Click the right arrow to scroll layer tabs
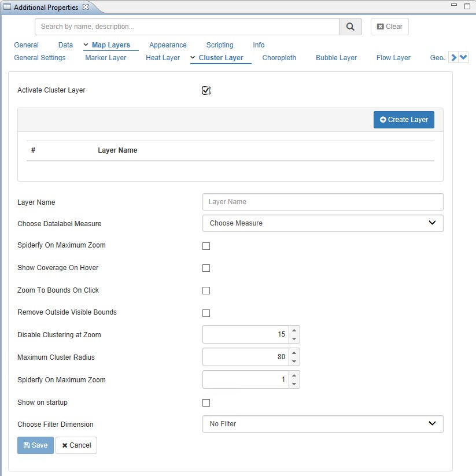 point(454,58)
